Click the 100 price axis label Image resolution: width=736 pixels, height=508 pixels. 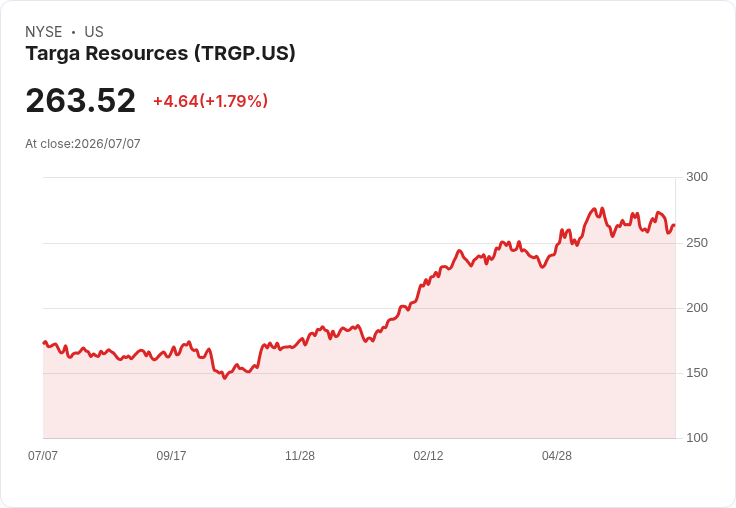pyautogui.click(x=697, y=438)
